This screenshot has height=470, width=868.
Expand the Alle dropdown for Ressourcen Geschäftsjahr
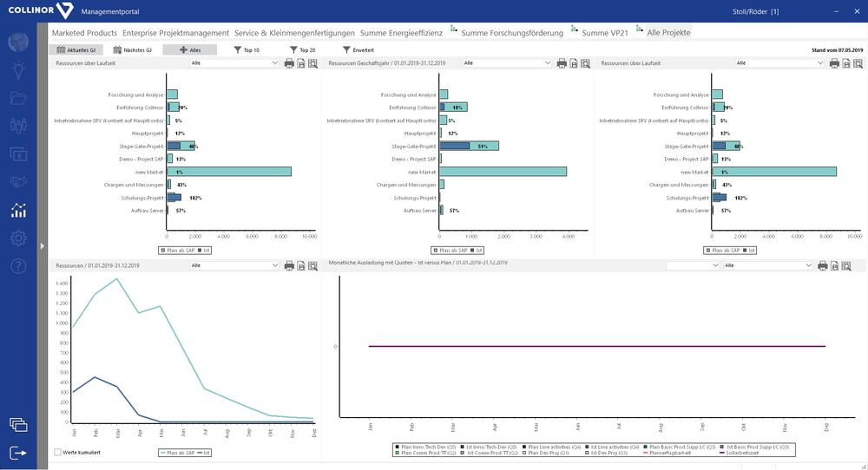click(x=507, y=63)
